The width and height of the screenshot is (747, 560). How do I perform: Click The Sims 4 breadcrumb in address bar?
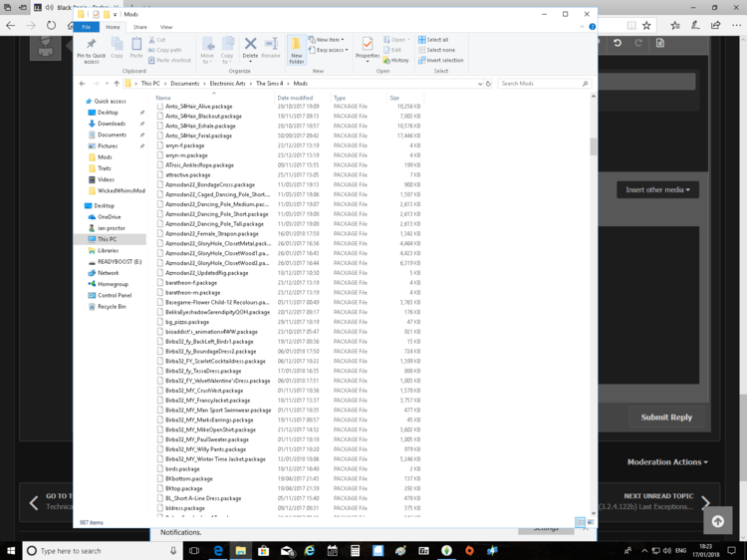click(x=269, y=84)
